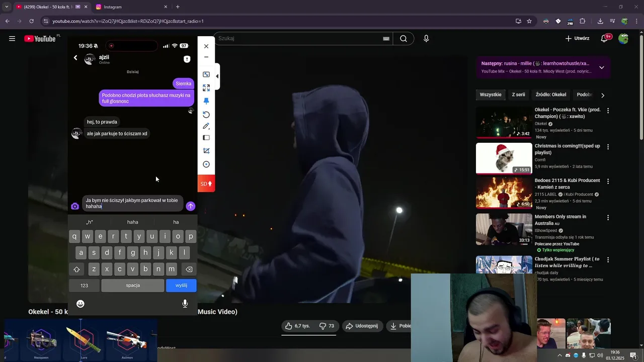Bookmark this page with star
644x362 pixels.
coord(529,21)
